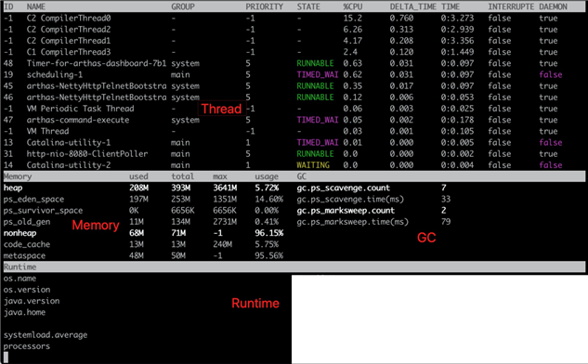
Task: Select the os.version runtime entry
Action: tap(27, 290)
